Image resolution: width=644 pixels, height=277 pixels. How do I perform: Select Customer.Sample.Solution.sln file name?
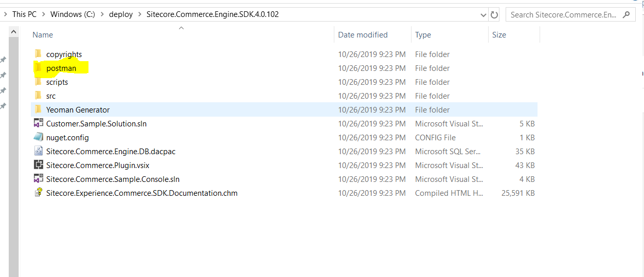(x=96, y=123)
